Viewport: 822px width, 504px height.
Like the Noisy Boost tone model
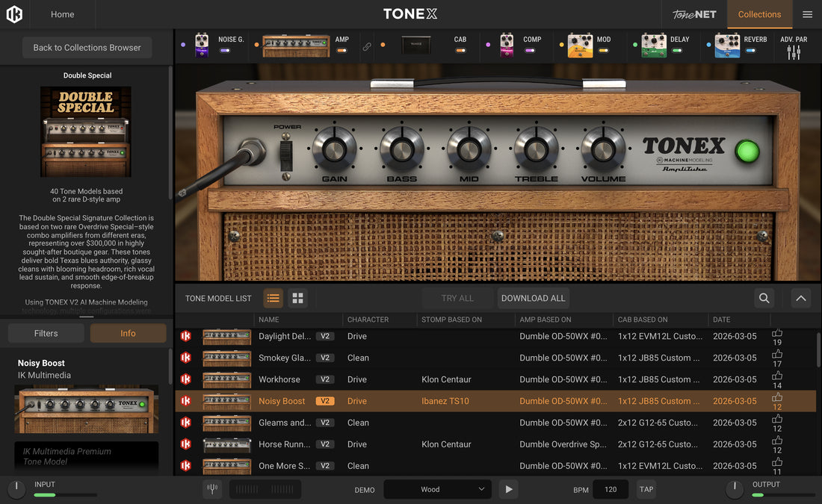pos(777,397)
